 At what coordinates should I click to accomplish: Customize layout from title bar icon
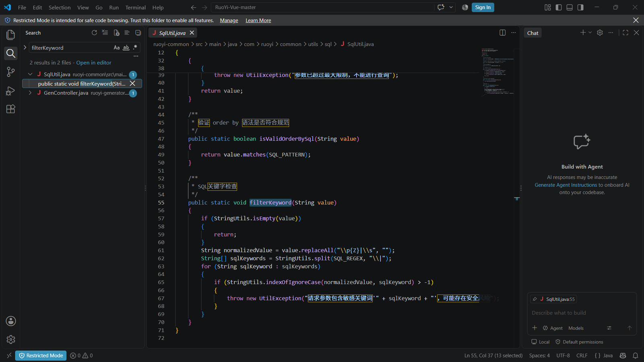coord(548,7)
